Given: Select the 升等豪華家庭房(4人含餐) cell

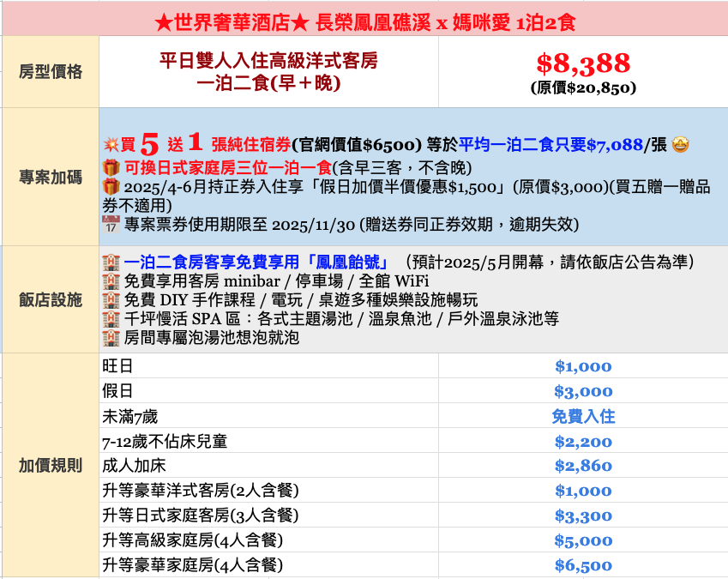Looking at the screenshot, I should pyautogui.click(x=192, y=565).
